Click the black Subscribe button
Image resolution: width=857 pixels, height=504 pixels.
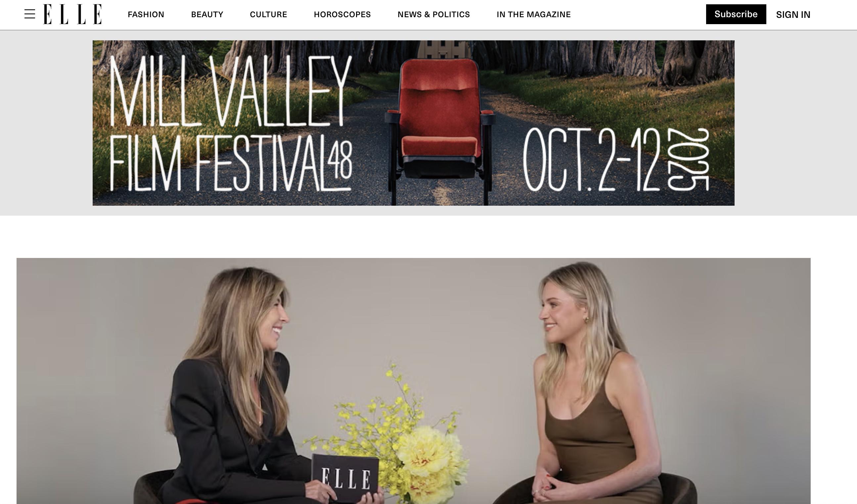pos(736,14)
